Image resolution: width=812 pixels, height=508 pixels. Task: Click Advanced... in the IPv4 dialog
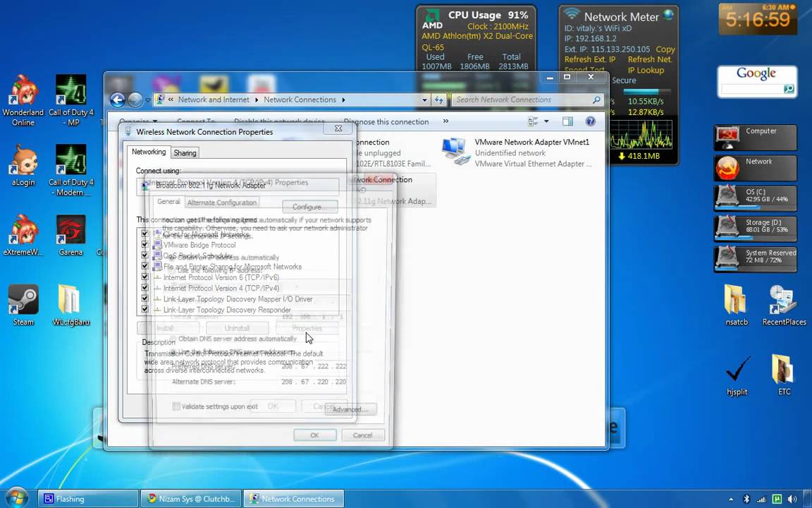[350, 409]
